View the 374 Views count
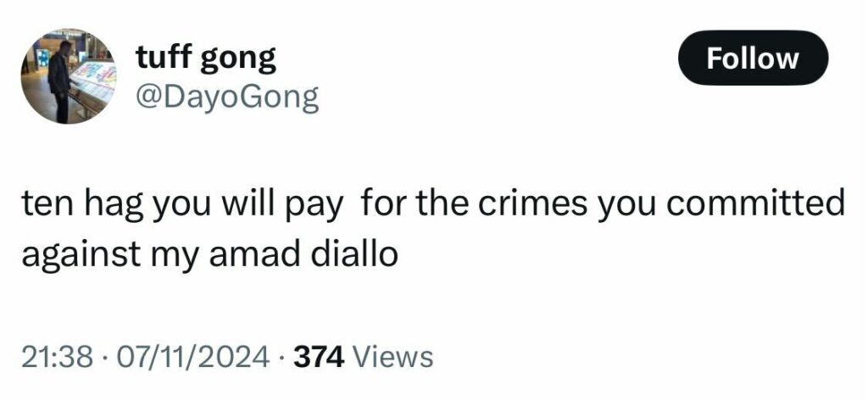The height and width of the screenshot is (401, 868). (x=363, y=356)
